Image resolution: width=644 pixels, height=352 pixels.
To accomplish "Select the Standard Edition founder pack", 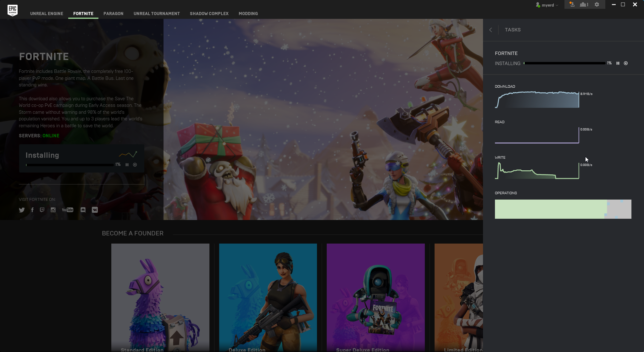I will pyautogui.click(x=160, y=298).
